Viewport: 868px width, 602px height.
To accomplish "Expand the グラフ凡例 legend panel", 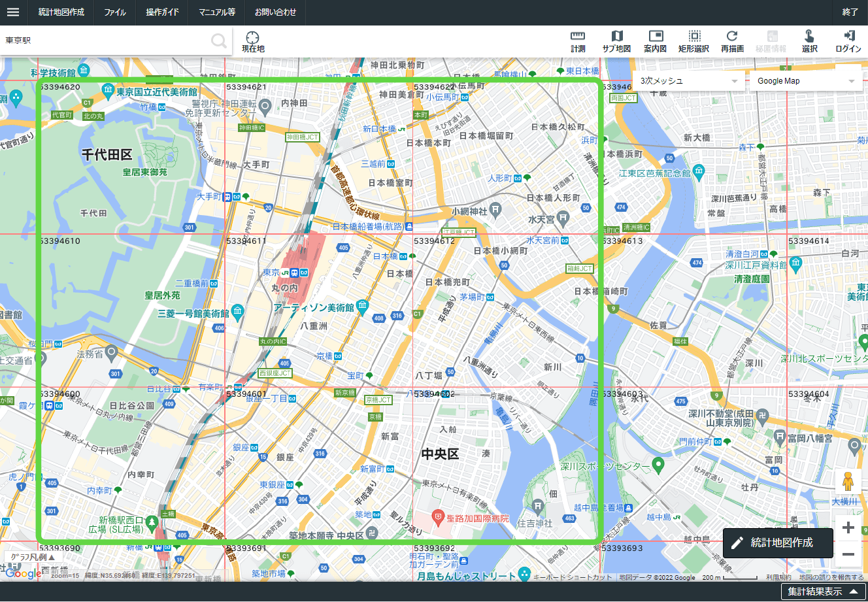I will 33,558.
